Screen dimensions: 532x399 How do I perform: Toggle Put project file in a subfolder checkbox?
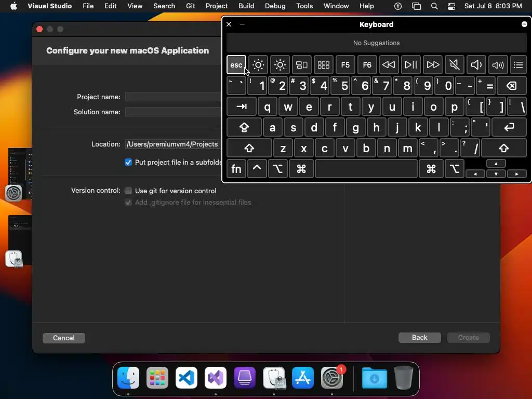[x=128, y=162]
